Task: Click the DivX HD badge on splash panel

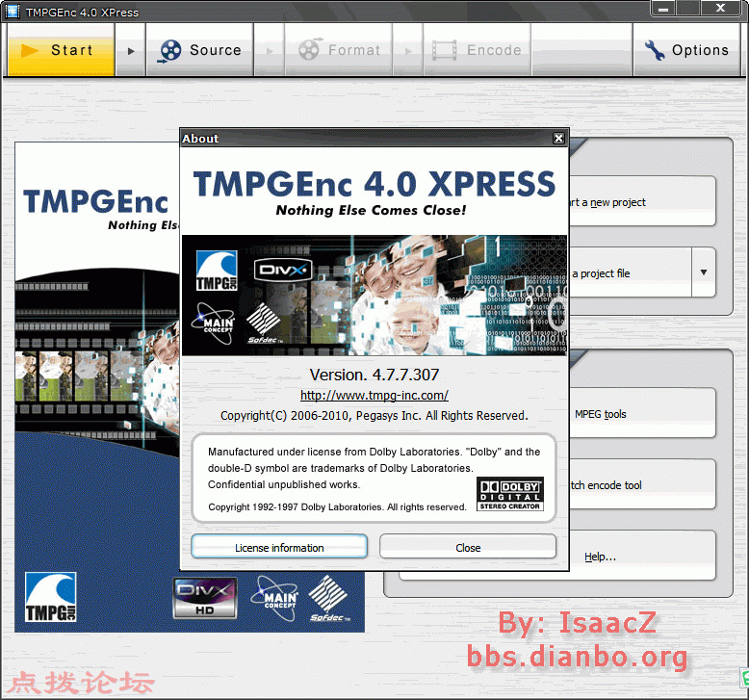Action: point(204,598)
